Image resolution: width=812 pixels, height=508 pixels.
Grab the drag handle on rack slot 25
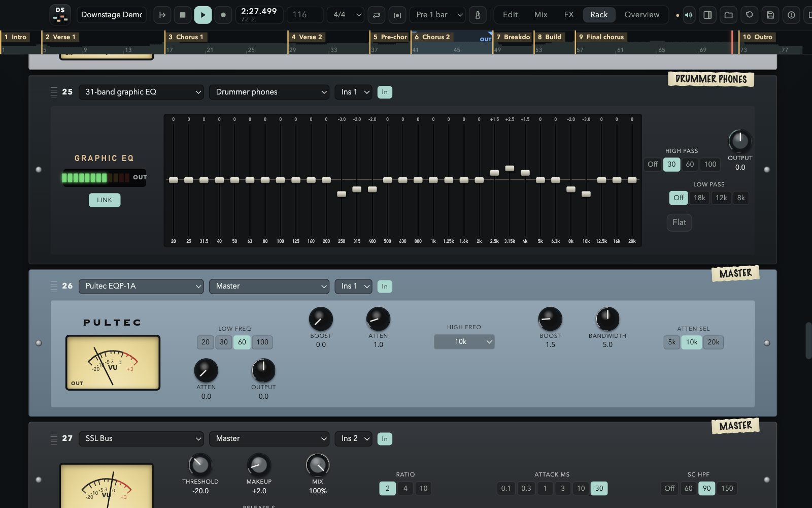click(54, 92)
